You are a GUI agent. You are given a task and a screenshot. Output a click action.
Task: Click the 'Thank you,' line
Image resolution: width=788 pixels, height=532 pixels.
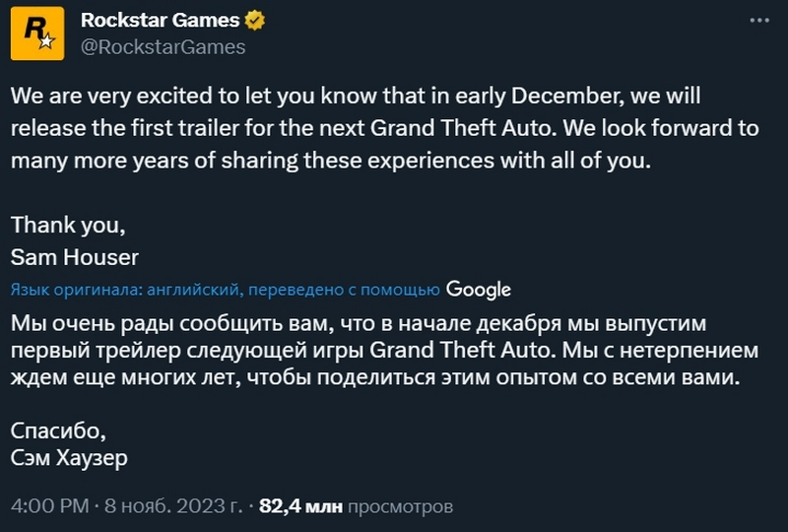(68, 226)
